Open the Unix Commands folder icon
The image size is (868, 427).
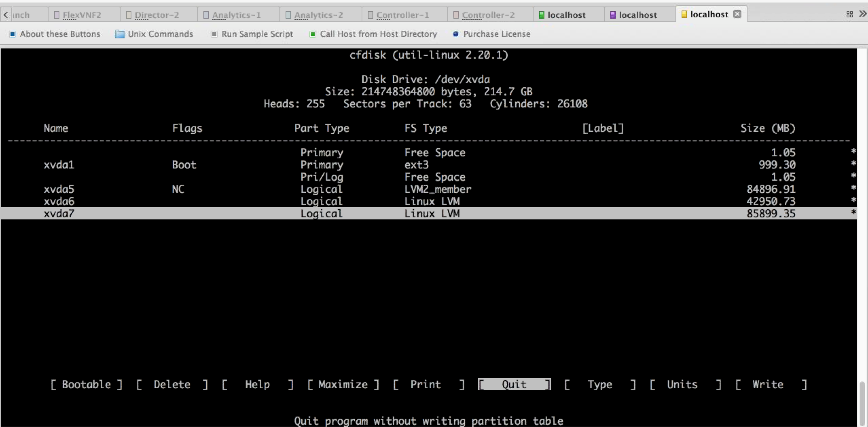120,34
